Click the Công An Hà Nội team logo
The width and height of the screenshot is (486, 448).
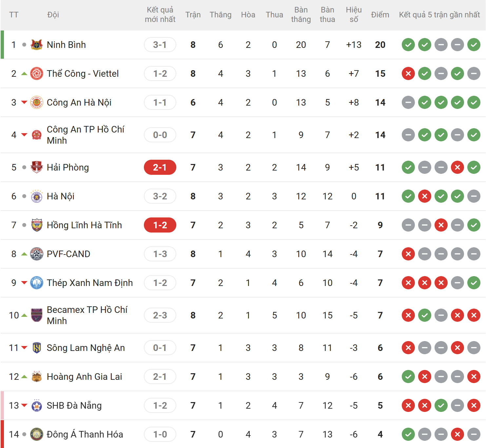pos(37,102)
